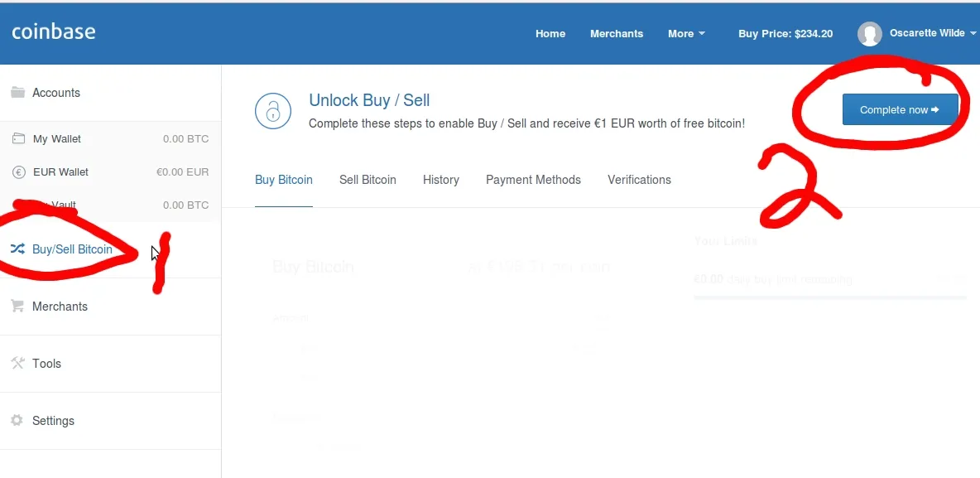
Task: Click the unlock padlock circle icon
Action: 273,111
